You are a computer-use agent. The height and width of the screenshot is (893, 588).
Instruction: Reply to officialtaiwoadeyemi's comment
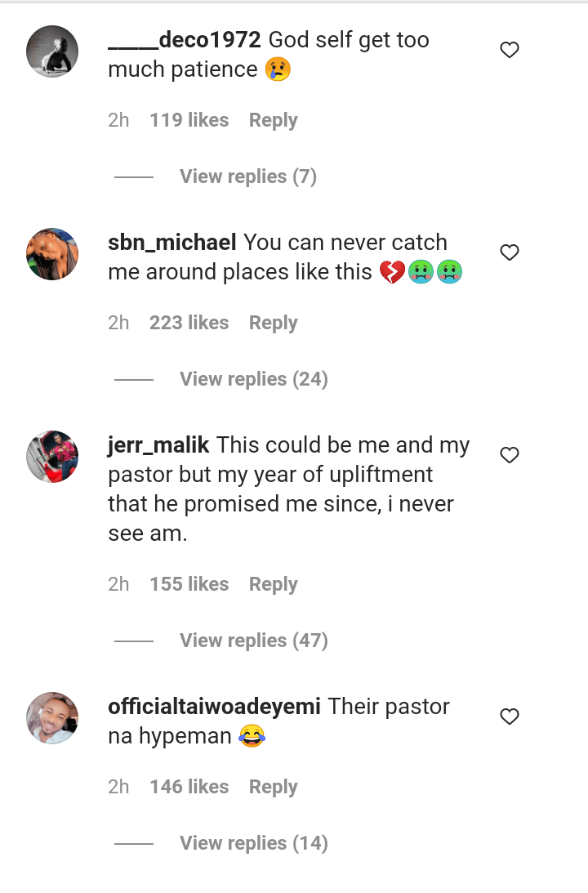273,787
